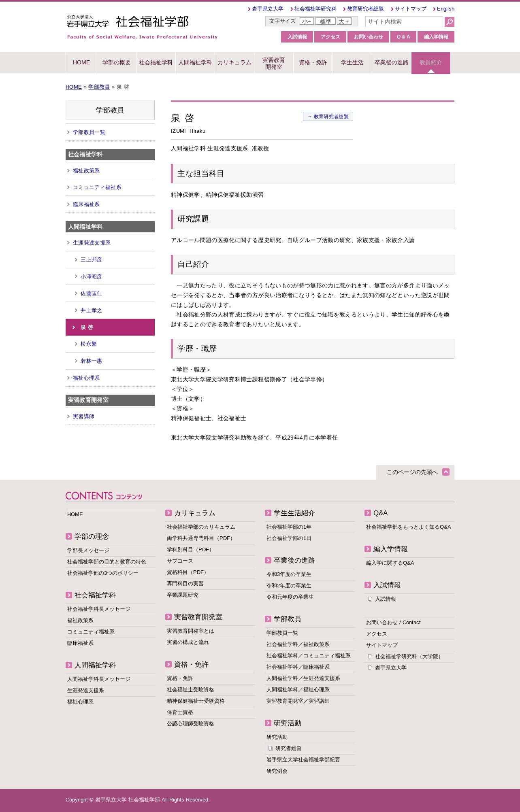Open the Q & A pink button
Screen dimensions: 520x812
[403, 37]
